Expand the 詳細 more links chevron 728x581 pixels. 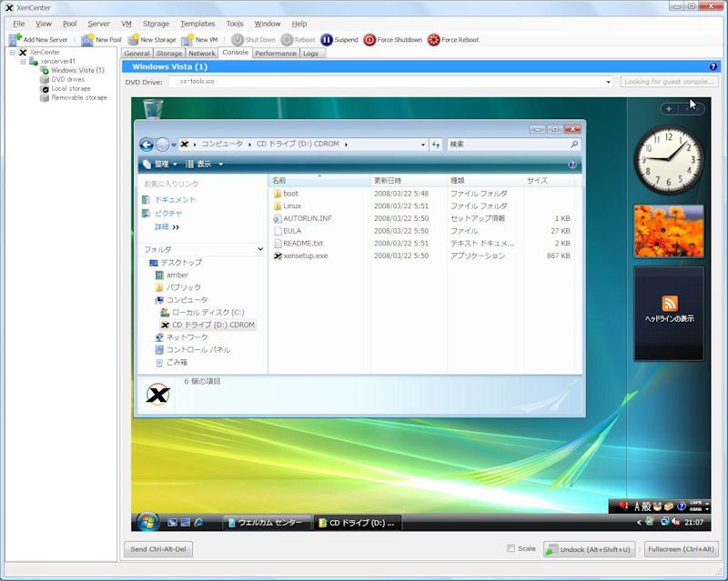coord(176,227)
